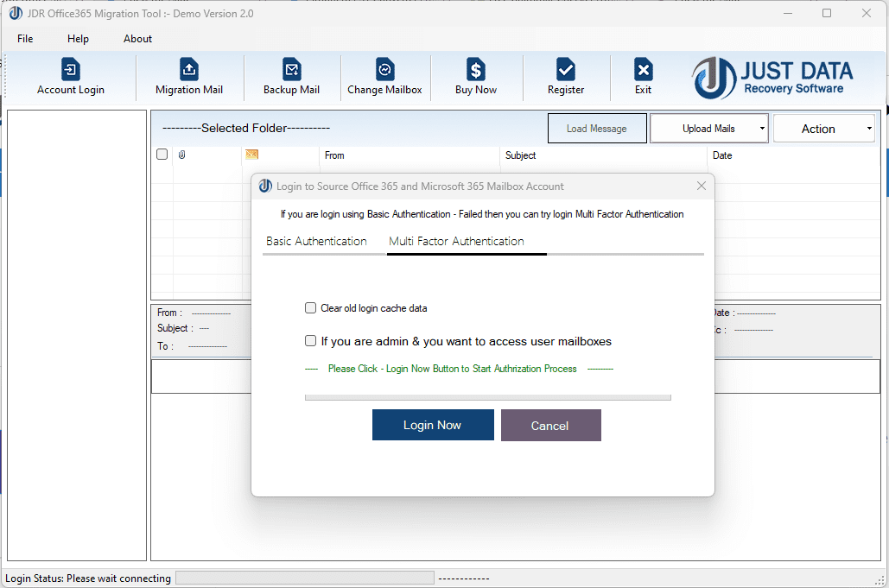Enable Clear old login cache data
This screenshot has width=889, height=588.
tap(310, 307)
